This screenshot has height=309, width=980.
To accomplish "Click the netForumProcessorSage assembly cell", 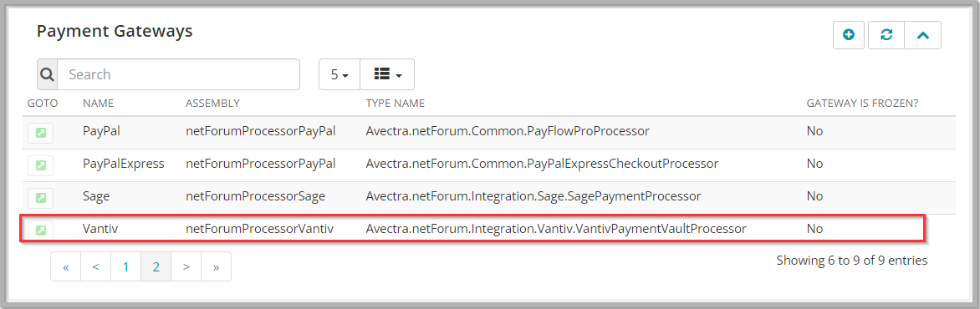I will click(255, 196).
